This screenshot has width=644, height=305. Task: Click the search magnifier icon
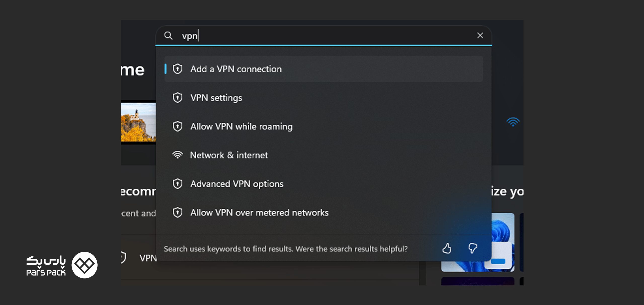click(168, 35)
